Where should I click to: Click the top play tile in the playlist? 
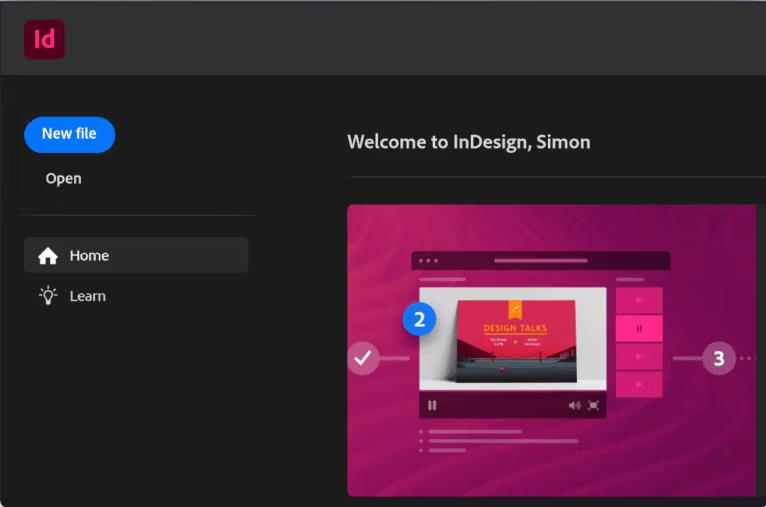click(x=639, y=300)
